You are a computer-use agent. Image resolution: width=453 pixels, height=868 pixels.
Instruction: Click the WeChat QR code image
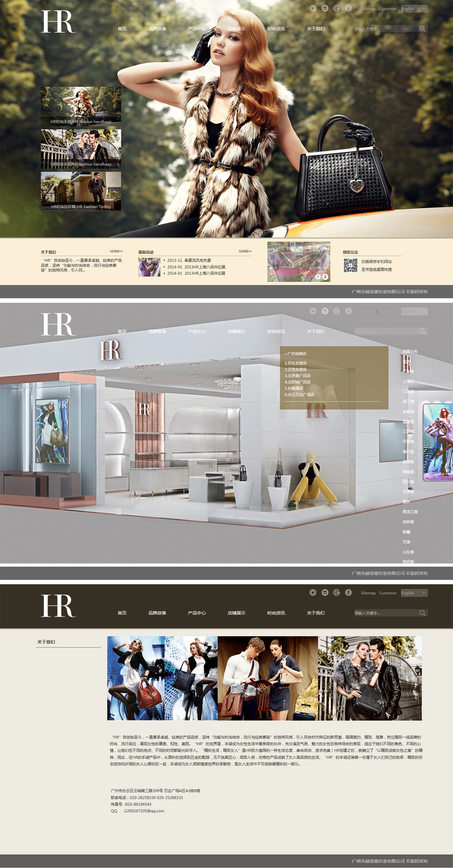click(x=350, y=266)
